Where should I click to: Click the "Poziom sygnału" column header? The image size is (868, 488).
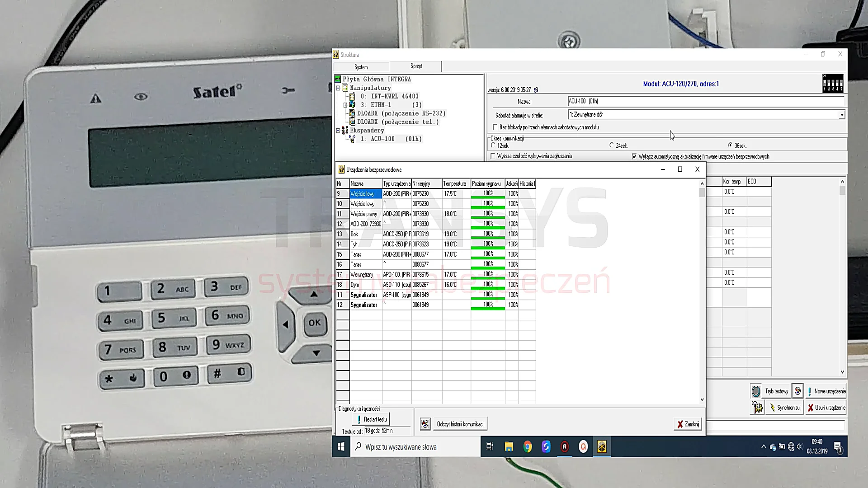click(488, 183)
